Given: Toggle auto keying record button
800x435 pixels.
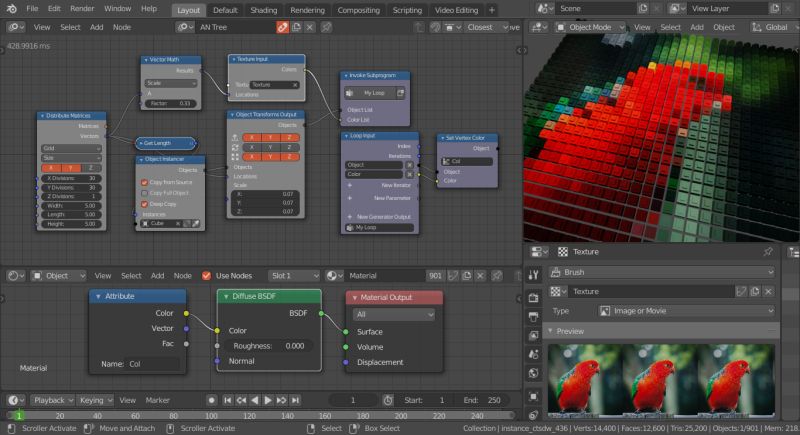Looking at the screenshot, I should click(x=211, y=400).
